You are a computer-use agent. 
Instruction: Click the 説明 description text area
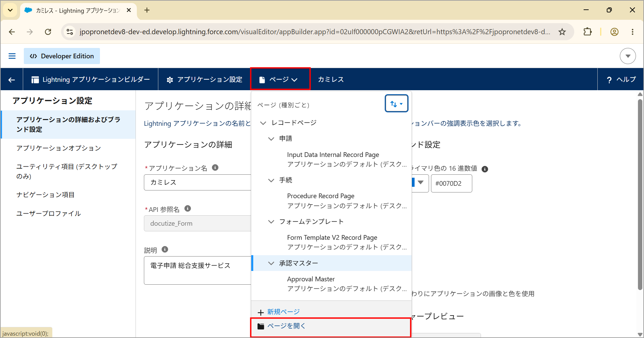pyautogui.click(x=198, y=270)
